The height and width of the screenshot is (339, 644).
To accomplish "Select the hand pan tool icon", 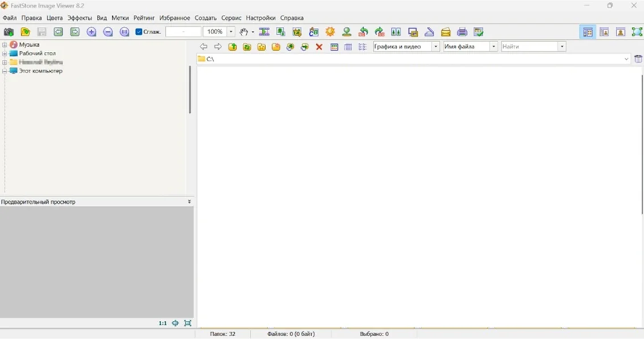I will [x=244, y=31].
